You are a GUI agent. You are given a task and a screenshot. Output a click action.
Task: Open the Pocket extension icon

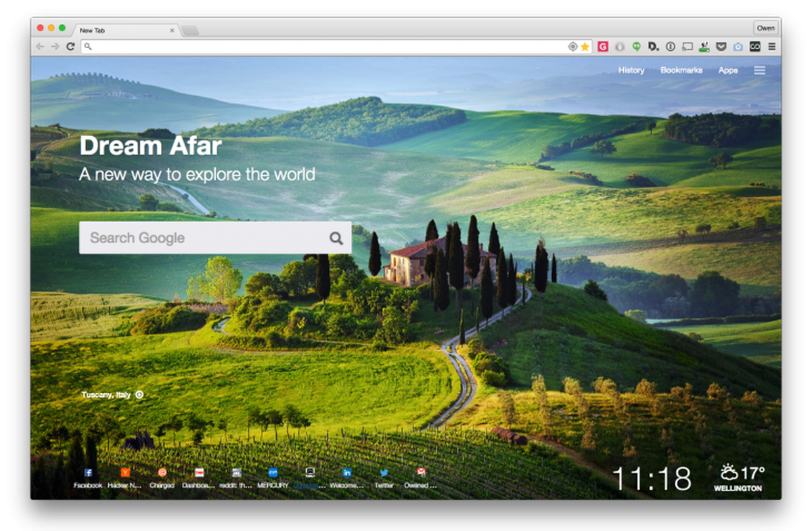click(721, 47)
